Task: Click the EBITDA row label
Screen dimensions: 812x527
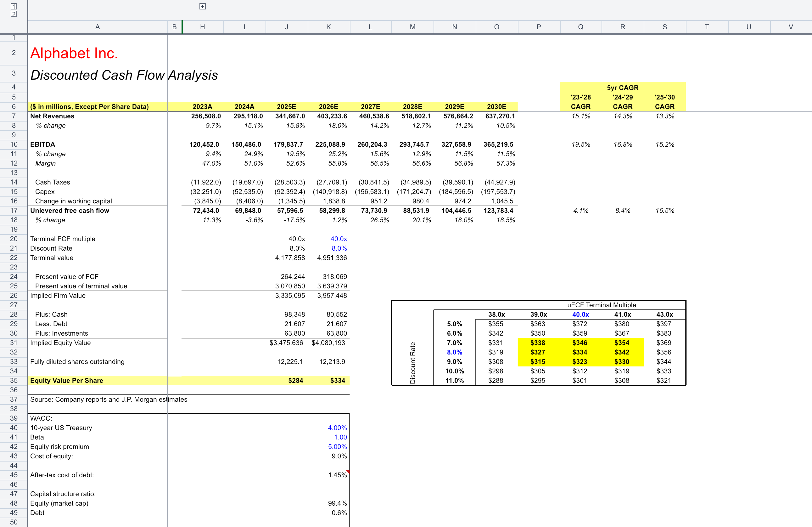Action: (x=43, y=144)
